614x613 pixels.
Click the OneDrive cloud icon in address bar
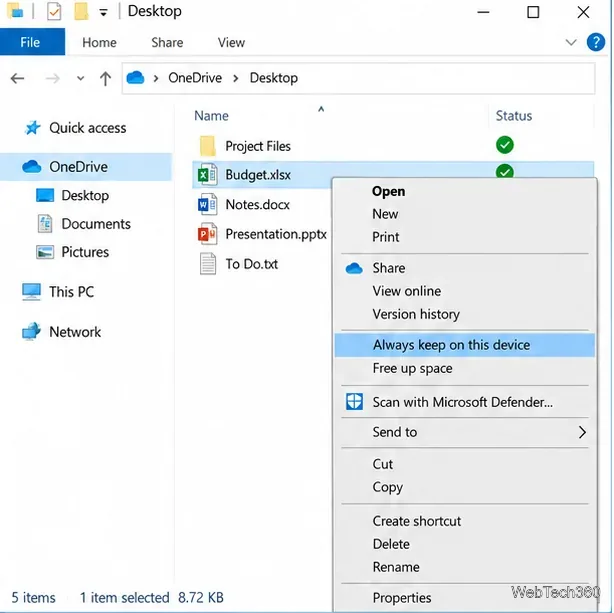pos(135,78)
